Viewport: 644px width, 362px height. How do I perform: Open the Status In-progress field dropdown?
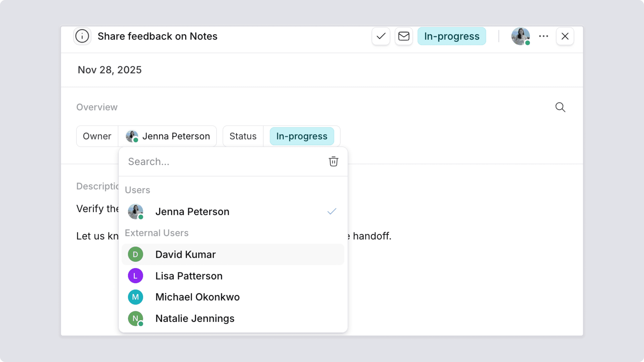pos(302,136)
